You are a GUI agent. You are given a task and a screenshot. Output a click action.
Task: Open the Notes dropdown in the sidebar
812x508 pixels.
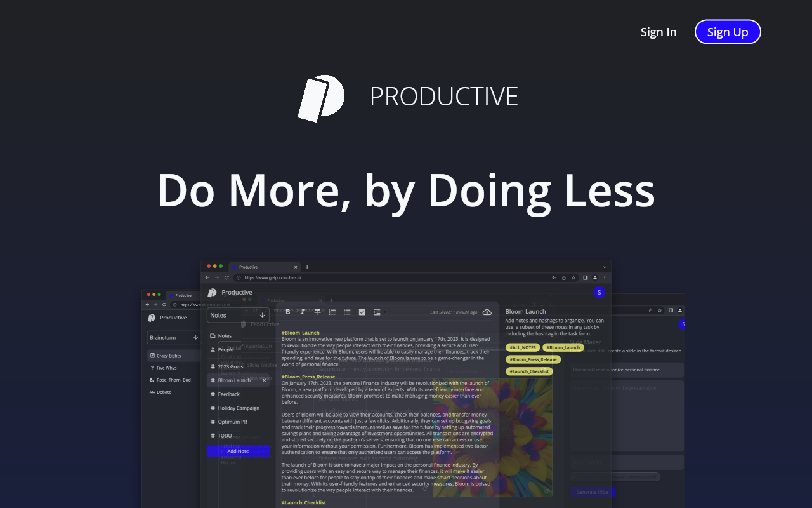(238, 315)
